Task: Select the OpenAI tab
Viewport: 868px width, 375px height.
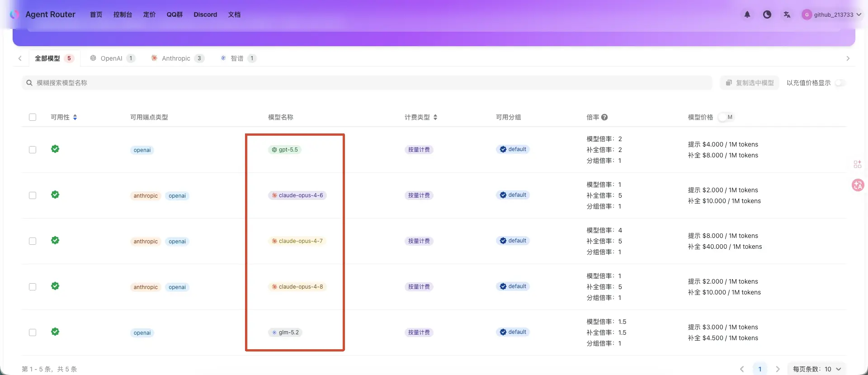Action: [x=112, y=58]
